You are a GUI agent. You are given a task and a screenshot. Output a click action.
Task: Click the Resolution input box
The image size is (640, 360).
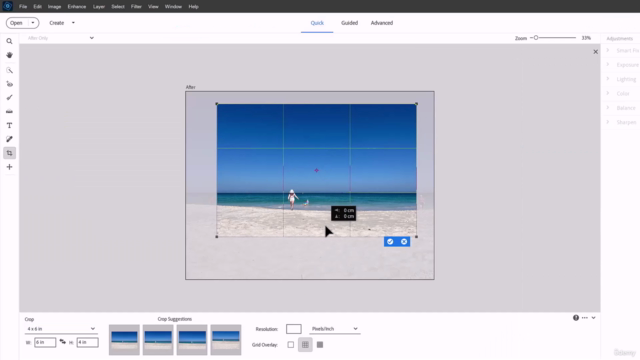293,329
